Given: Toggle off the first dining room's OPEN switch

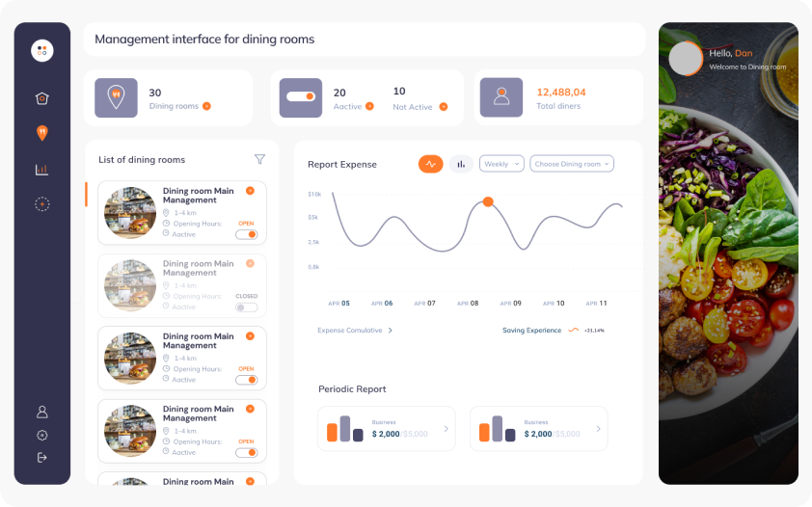Looking at the screenshot, I should [247, 234].
